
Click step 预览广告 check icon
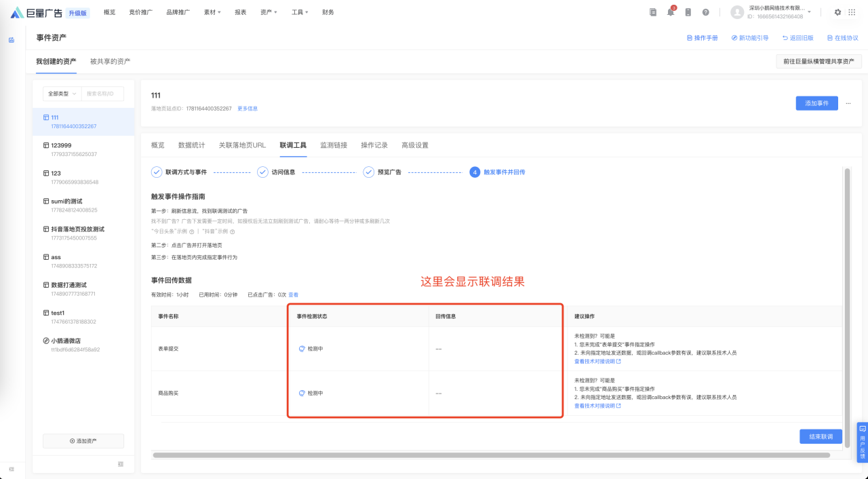tap(368, 172)
